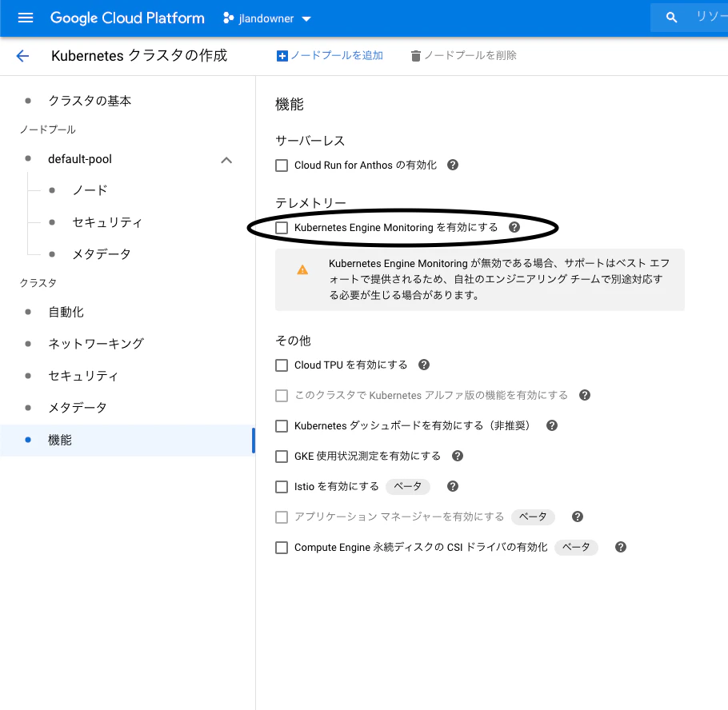The height and width of the screenshot is (710, 728).
Task: Open help icon next to Cloud TPU
Action: click(x=424, y=365)
